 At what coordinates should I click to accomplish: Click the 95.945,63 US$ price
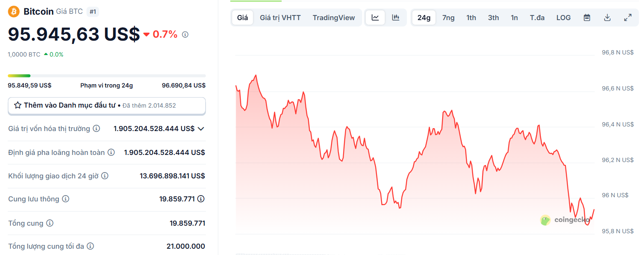pyautogui.click(x=74, y=34)
